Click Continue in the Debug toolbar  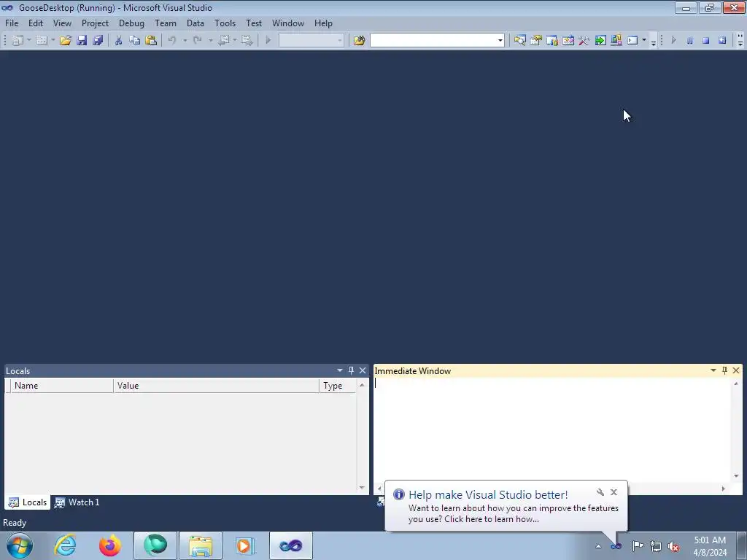click(x=673, y=41)
